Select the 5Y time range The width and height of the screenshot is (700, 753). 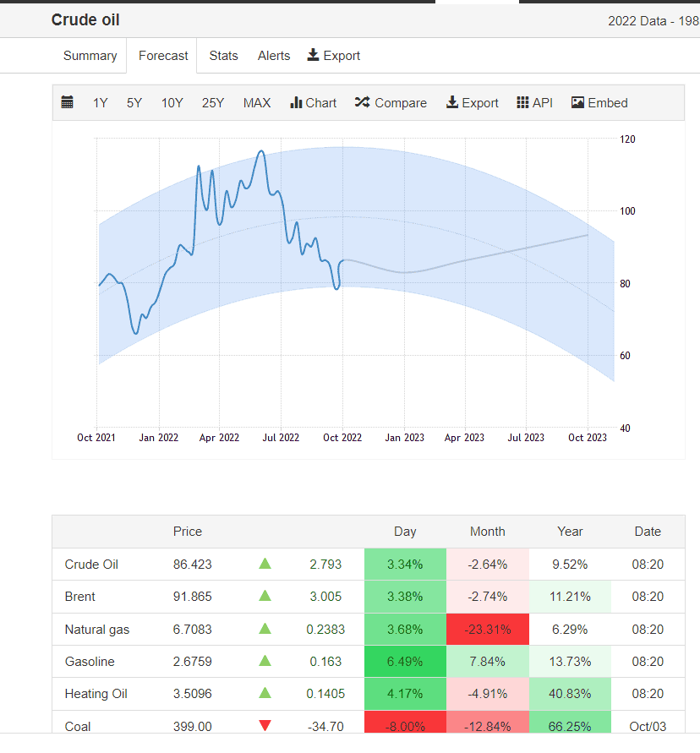click(134, 103)
